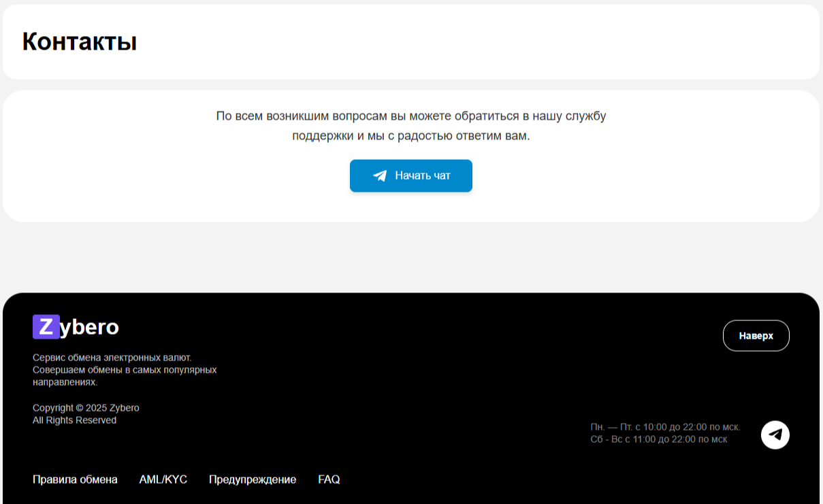This screenshot has width=823, height=504.
Task: Click the All Rights Reserved text
Action: pos(75,420)
